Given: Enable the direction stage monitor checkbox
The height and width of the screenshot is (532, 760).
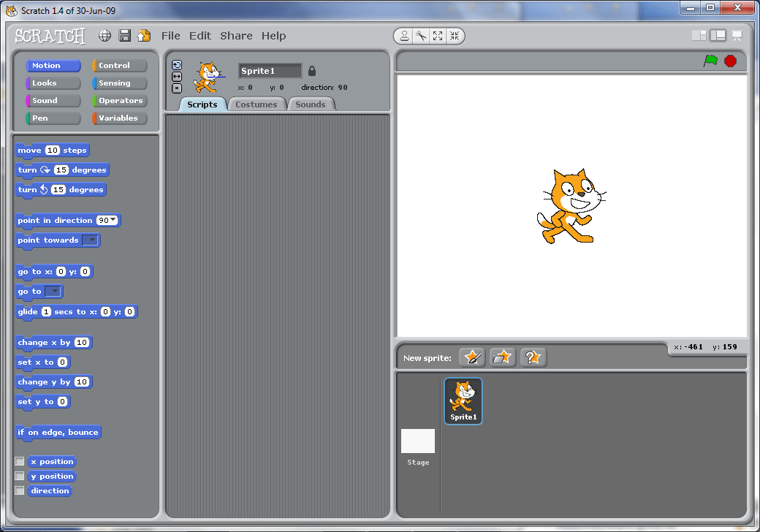Looking at the screenshot, I should tap(20, 490).
